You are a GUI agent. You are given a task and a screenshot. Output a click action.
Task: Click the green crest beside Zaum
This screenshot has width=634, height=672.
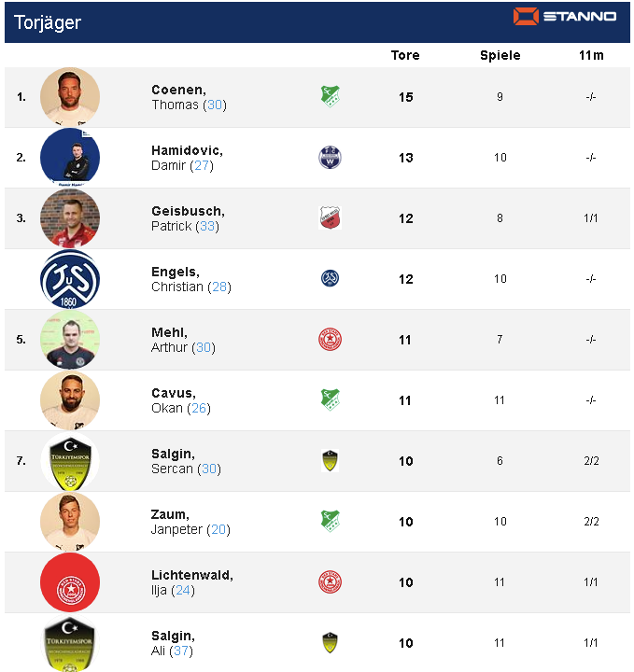331,521
